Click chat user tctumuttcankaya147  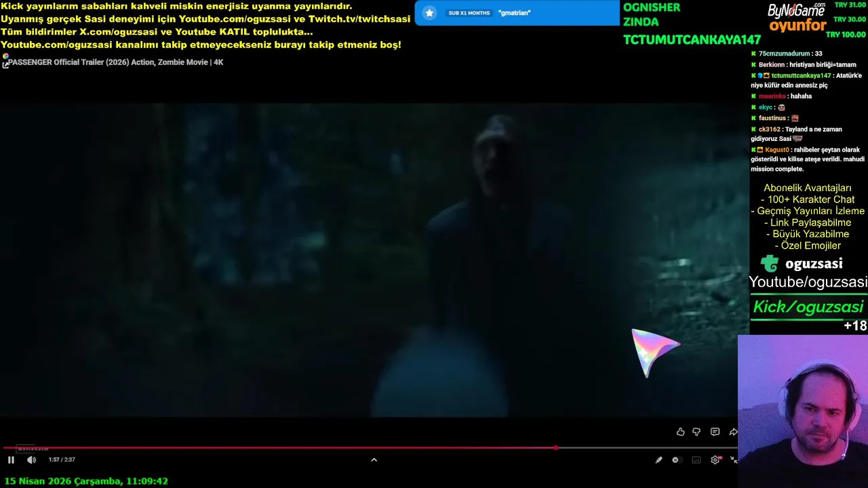click(x=801, y=75)
